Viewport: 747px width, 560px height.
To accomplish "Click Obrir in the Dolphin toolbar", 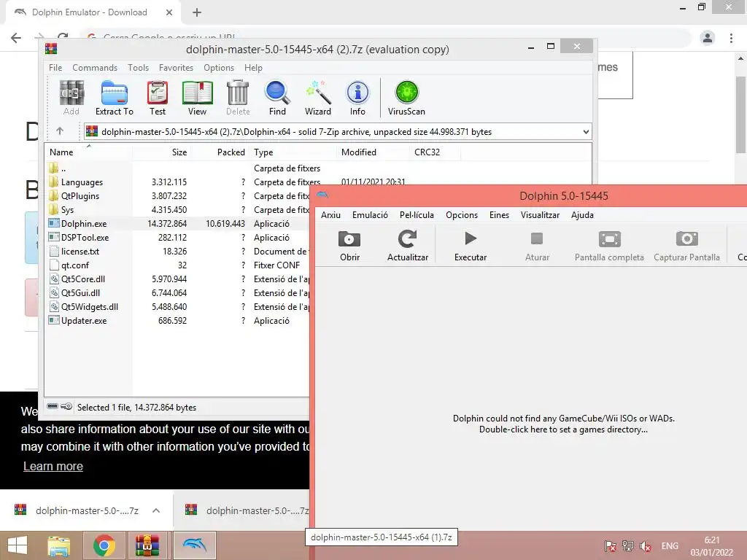I will point(349,246).
